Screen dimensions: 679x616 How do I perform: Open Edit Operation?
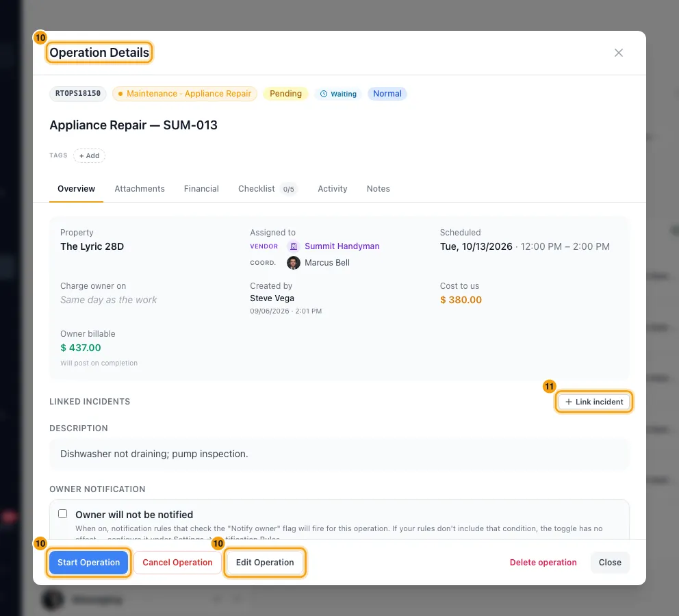265,563
